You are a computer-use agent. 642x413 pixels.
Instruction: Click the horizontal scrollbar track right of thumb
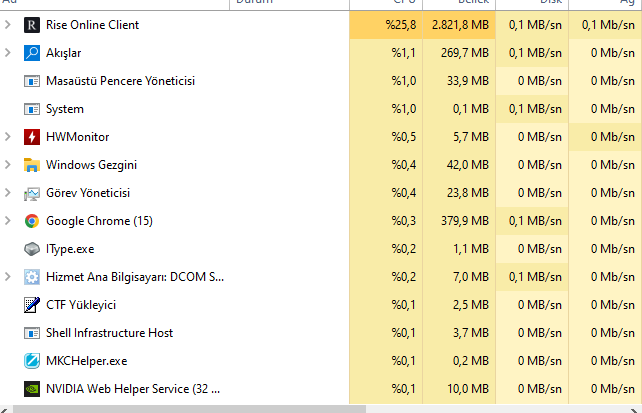[x=495, y=409]
